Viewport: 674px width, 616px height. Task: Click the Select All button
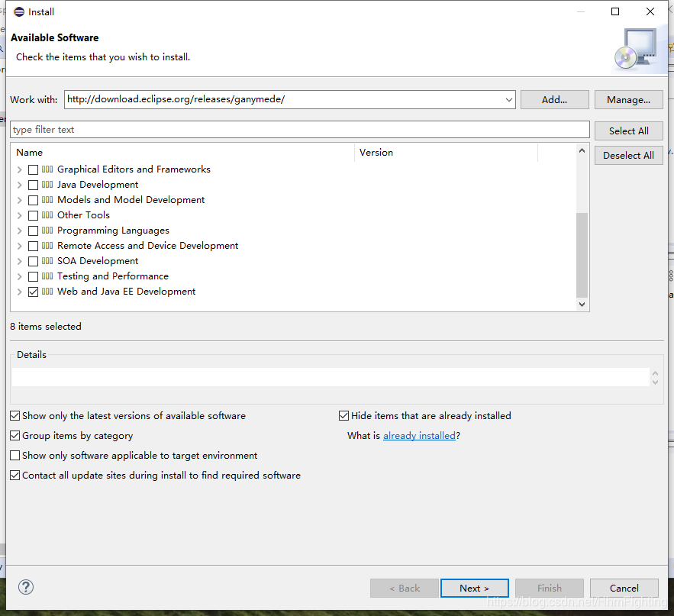[x=628, y=131]
